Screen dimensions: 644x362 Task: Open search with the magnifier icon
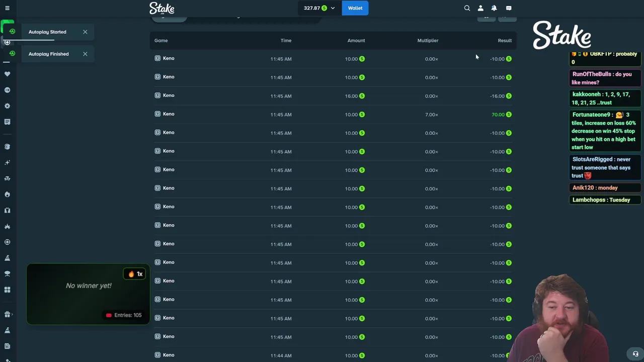(x=467, y=8)
